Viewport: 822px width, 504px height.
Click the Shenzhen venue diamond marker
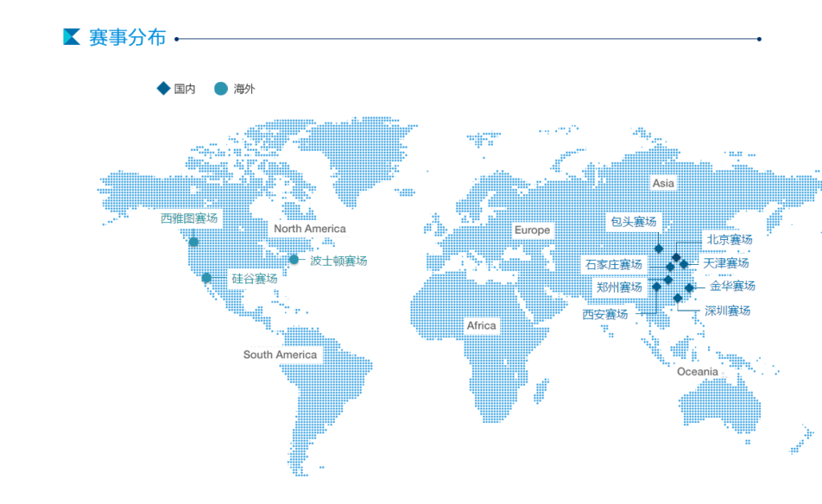point(678,298)
